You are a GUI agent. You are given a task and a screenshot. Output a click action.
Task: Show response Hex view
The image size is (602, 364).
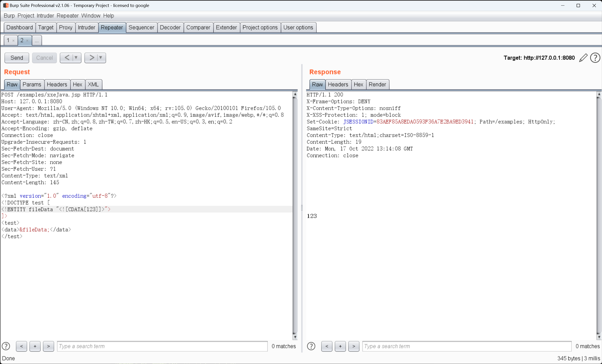[358, 85]
